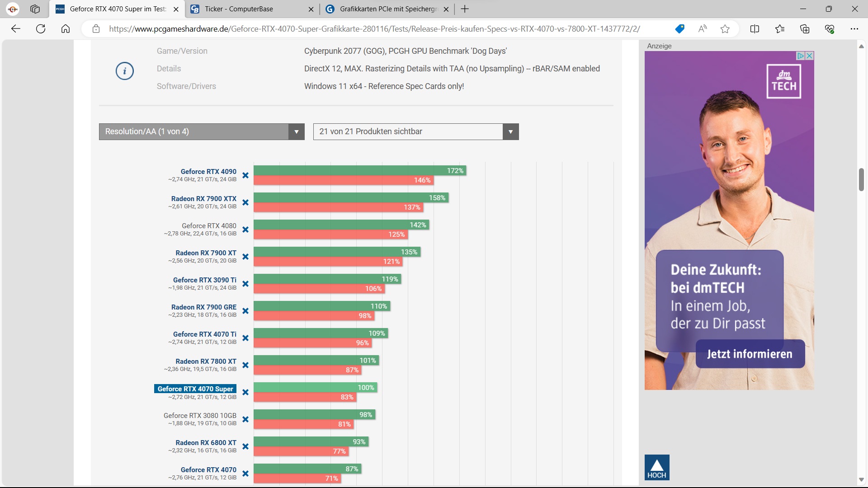Click the home page icon
This screenshot has height=488, width=868.
[x=66, y=29]
